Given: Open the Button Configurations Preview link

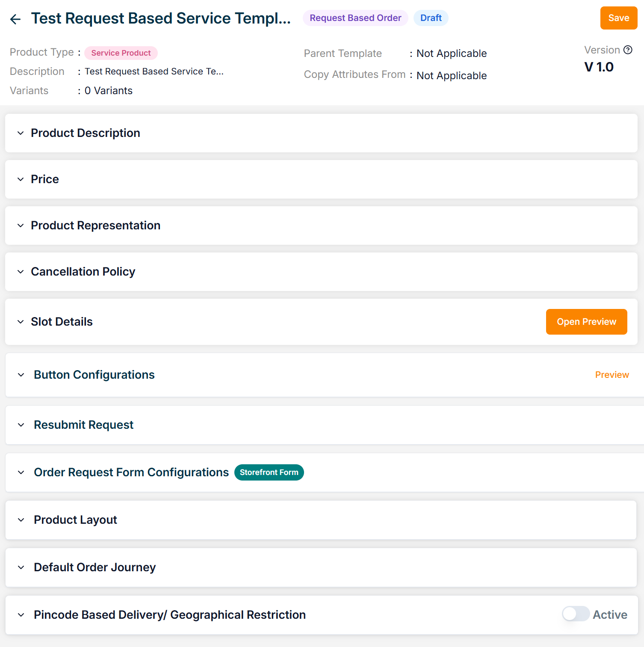Looking at the screenshot, I should point(612,375).
